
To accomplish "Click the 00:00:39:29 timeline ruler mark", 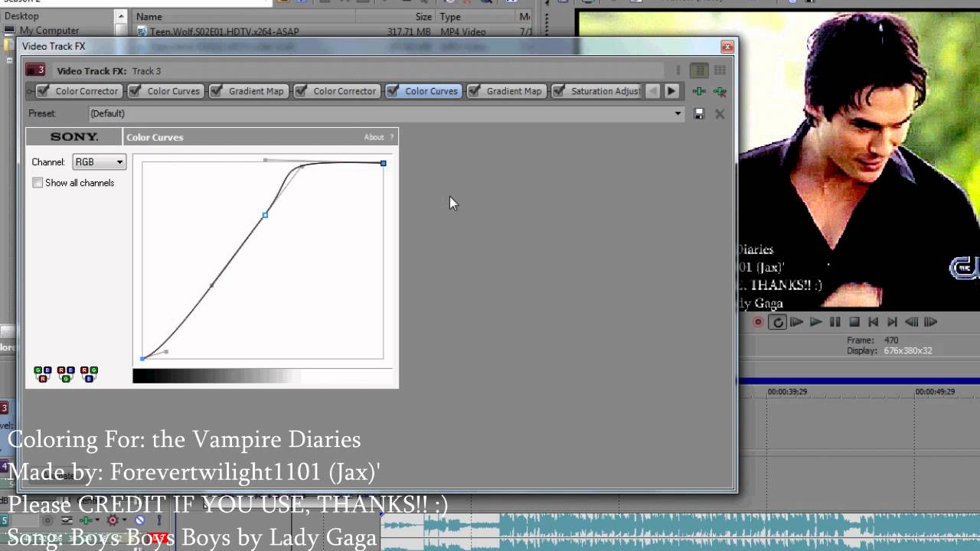I will pos(787,392).
